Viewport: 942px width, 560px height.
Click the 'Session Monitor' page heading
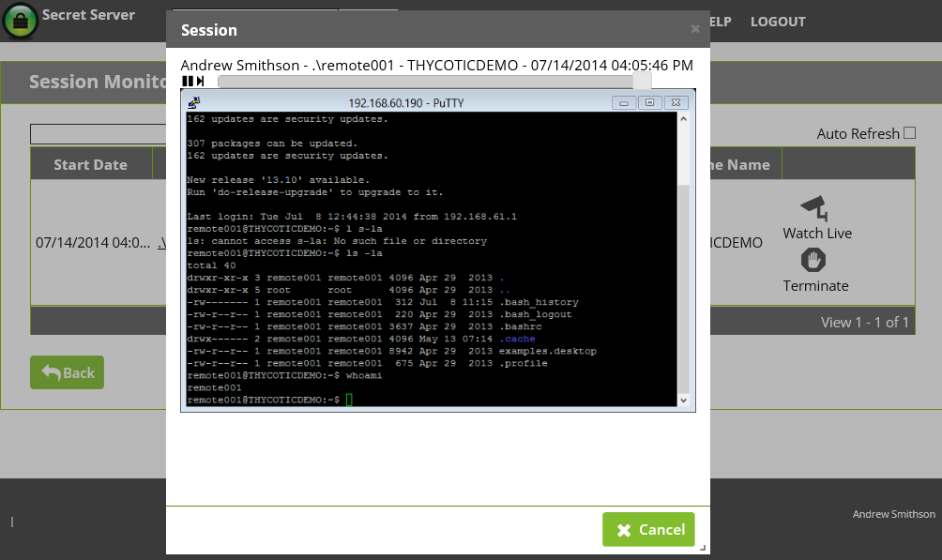tap(98, 82)
